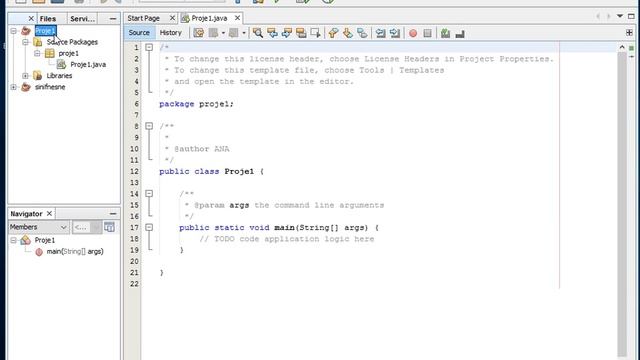Click the Proje1.java file icon in tree
This screenshot has height=360, width=640.
tap(62, 64)
